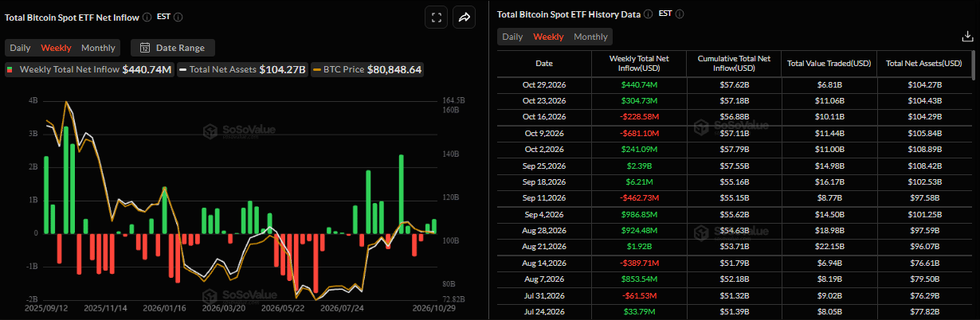This screenshot has width=980, height=320.
Task: Click the Aug 7,2026 date cell
Action: point(543,278)
